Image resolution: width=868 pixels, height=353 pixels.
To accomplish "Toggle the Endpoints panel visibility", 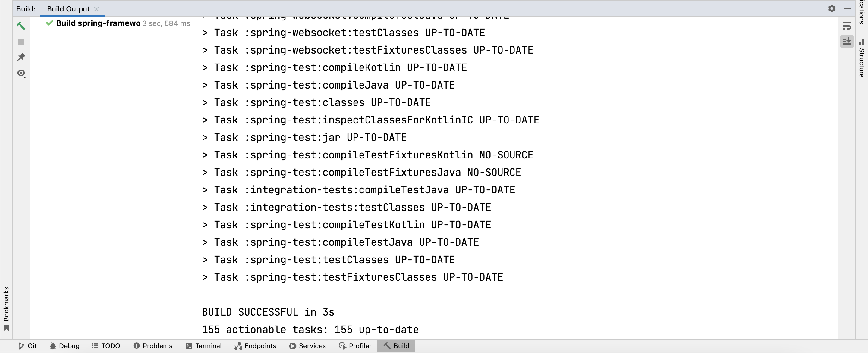I will tap(255, 346).
